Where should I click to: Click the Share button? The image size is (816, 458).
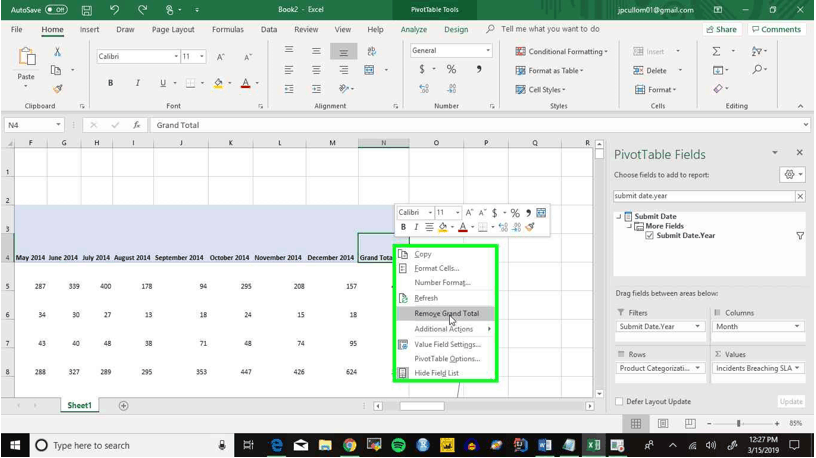click(x=722, y=29)
